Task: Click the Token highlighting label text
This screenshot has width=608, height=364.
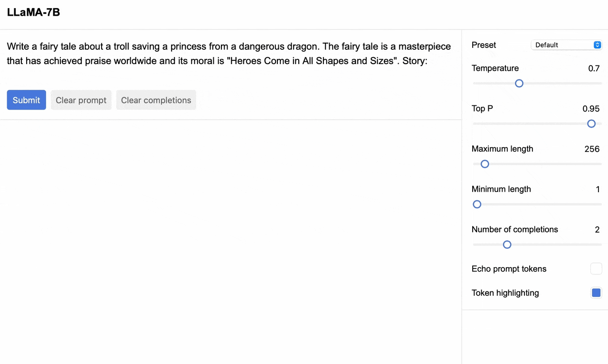Action: (505, 293)
